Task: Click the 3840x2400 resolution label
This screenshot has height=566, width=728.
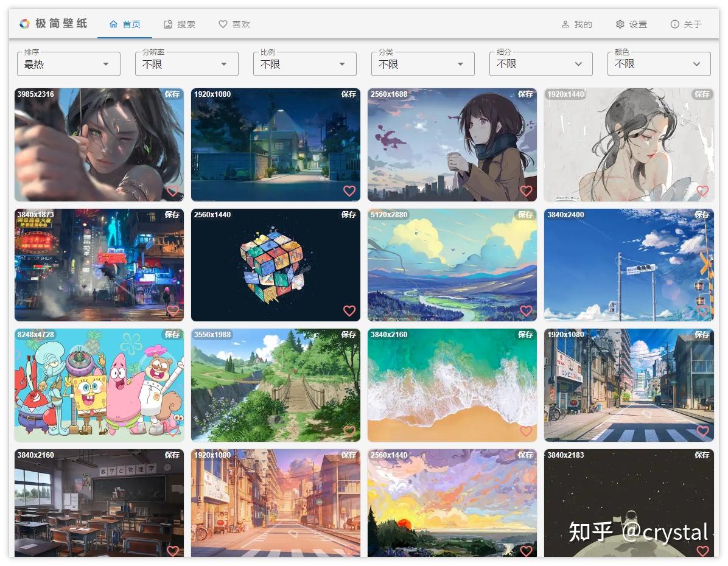Action: (x=565, y=214)
